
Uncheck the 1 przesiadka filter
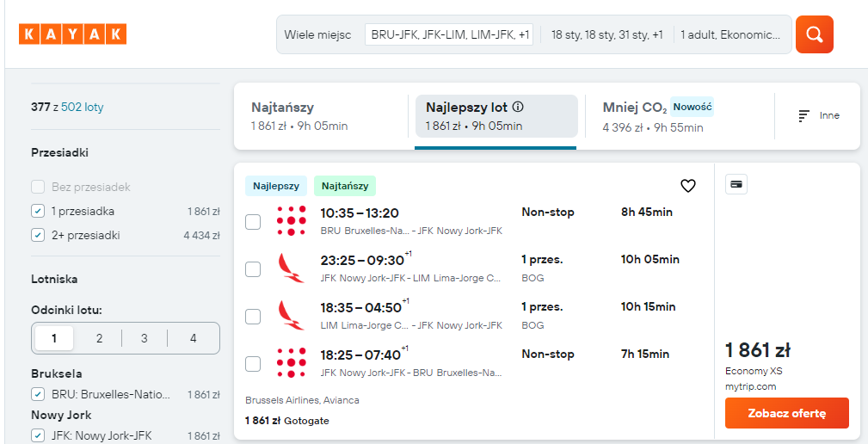pos(38,211)
